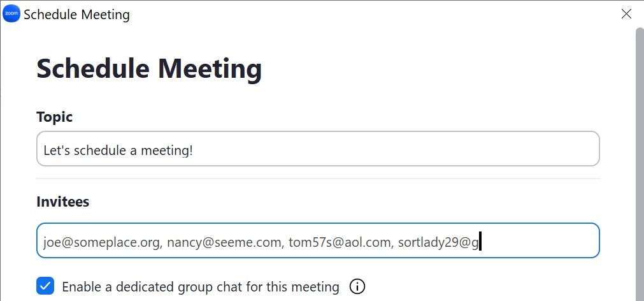Click the vertical scrollbar thumb
Viewport: 644px width, 301px height.
coord(639,159)
